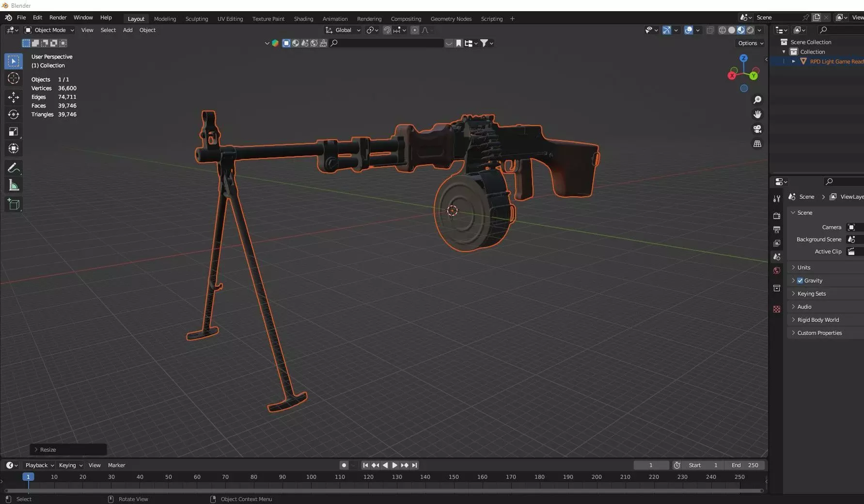Toggle the Gravity checkbox

coord(800,281)
